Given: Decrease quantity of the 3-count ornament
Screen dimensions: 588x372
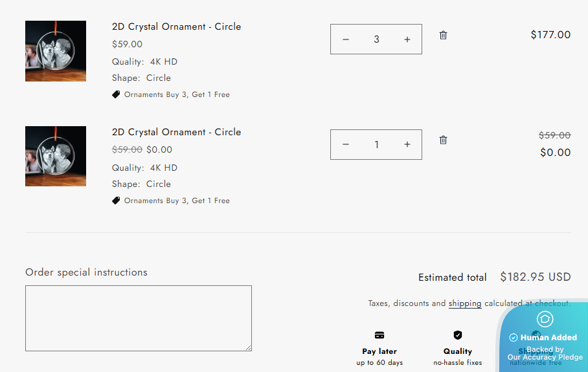Looking at the screenshot, I should [346, 39].
